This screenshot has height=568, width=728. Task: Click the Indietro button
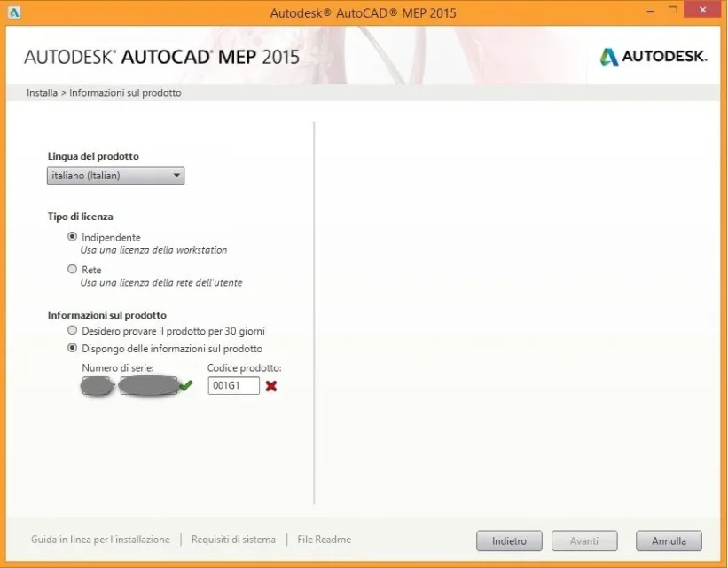pos(509,541)
